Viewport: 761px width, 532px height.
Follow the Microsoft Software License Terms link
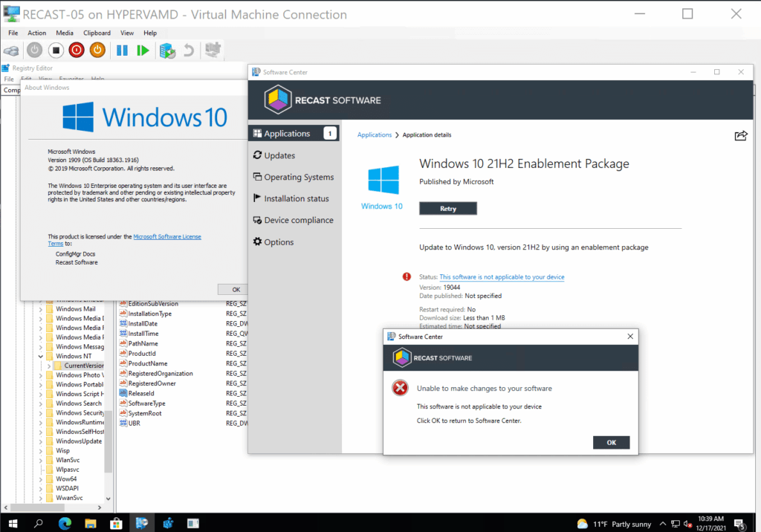(167, 236)
